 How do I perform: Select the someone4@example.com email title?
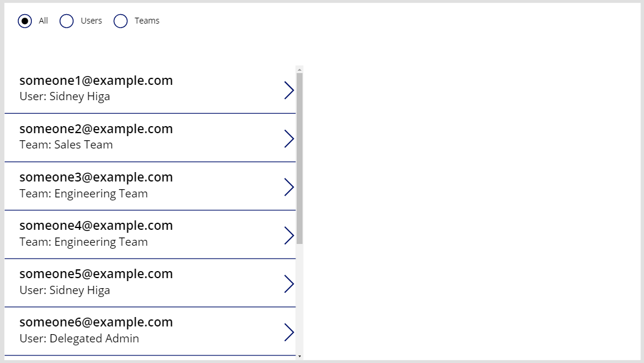pyautogui.click(x=96, y=226)
